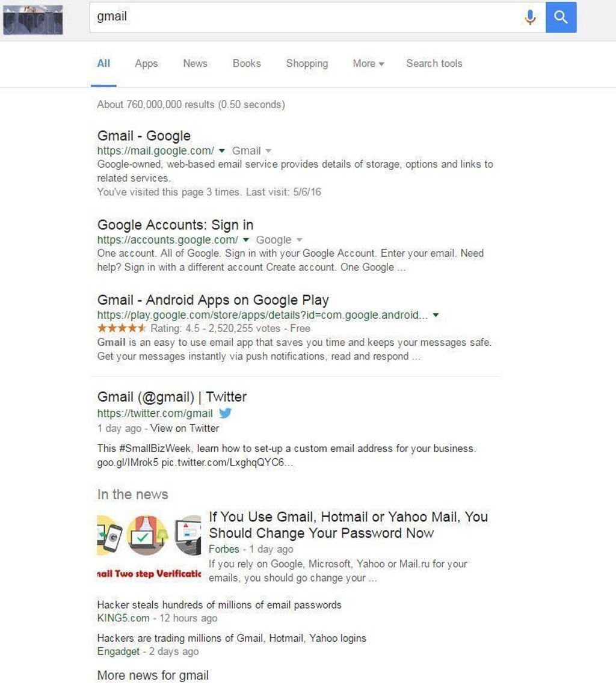This screenshot has height=685, width=616.
Task: Switch to the Apps tab
Action: (146, 63)
